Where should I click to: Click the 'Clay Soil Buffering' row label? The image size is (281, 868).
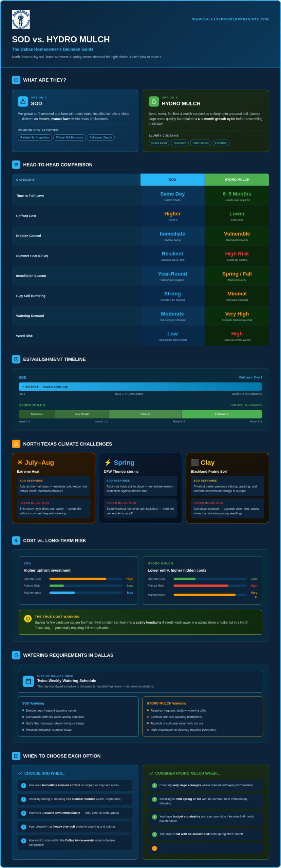(x=31, y=296)
